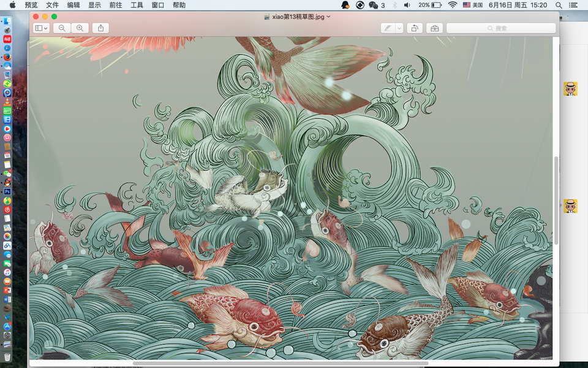Open the 预览 application menu

tap(31, 5)
